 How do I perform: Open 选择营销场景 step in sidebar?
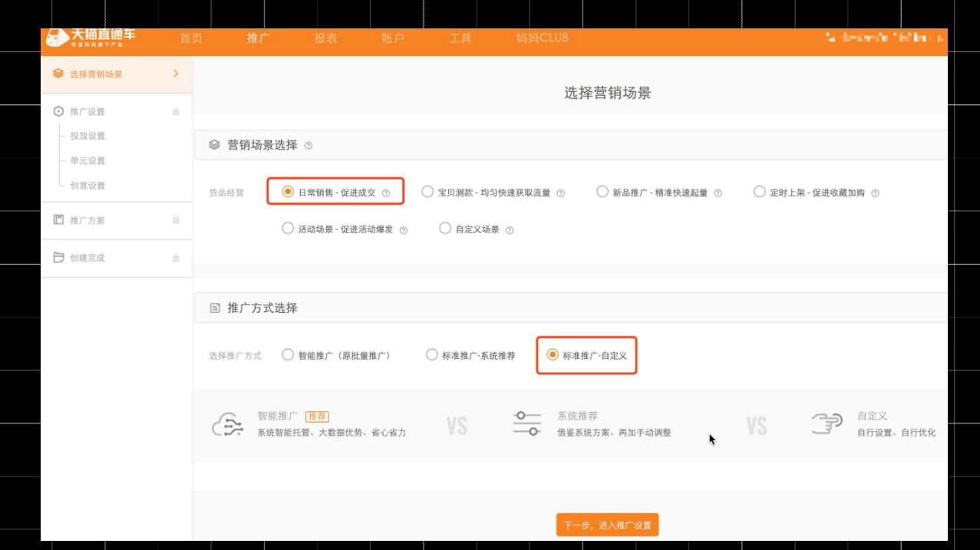click(116, 74)
